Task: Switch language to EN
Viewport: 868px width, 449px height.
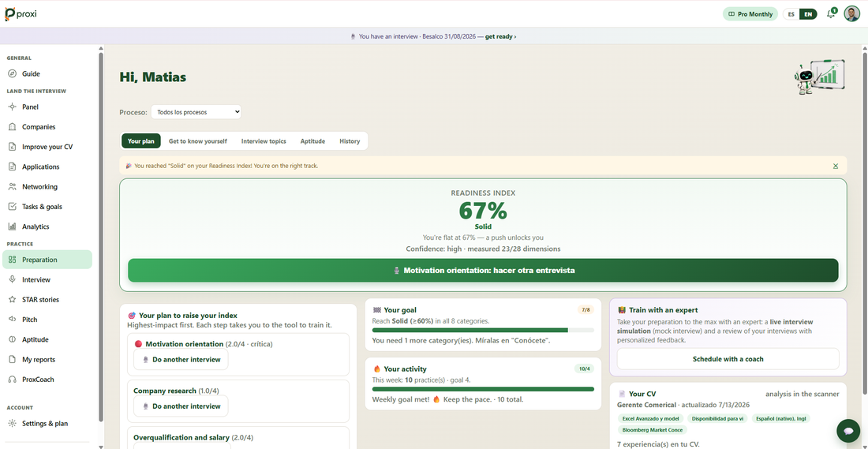Action: coord(808,14)
